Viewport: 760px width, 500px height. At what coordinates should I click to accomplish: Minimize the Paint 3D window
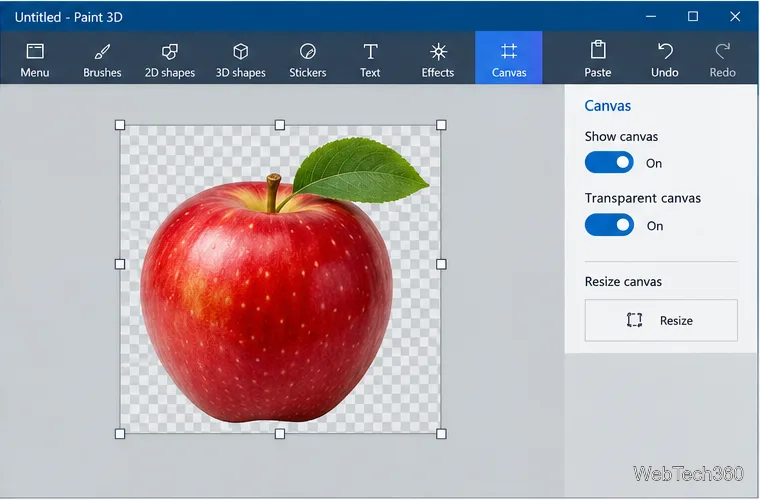pos(651,16)
